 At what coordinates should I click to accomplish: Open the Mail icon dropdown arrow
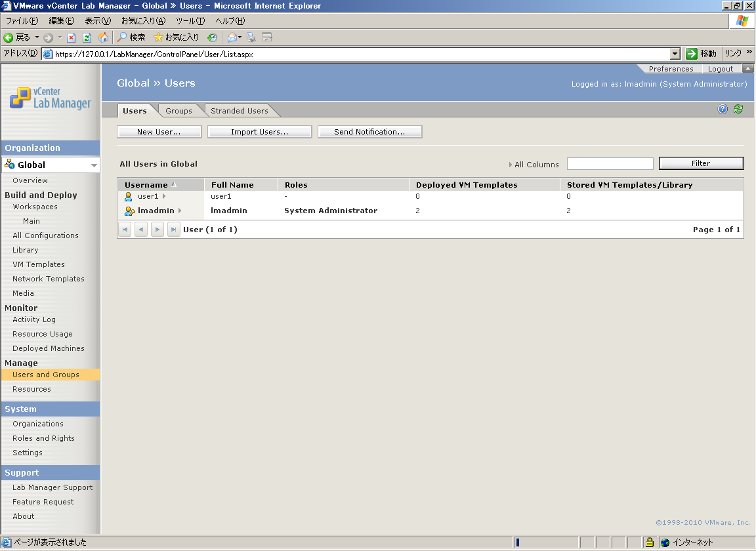pyautogui.click(x=240, y=37)
